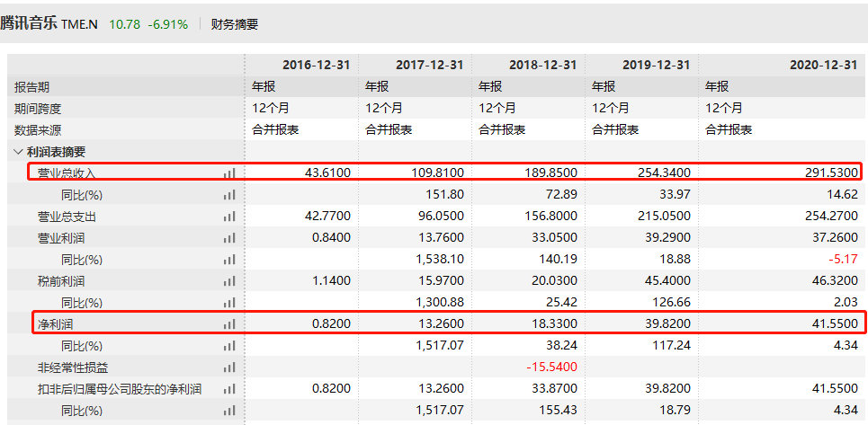The height and width of the screenshot is (425, 868).
Task: Click the 2018-12-31 column header
Action: pos(542,65)
